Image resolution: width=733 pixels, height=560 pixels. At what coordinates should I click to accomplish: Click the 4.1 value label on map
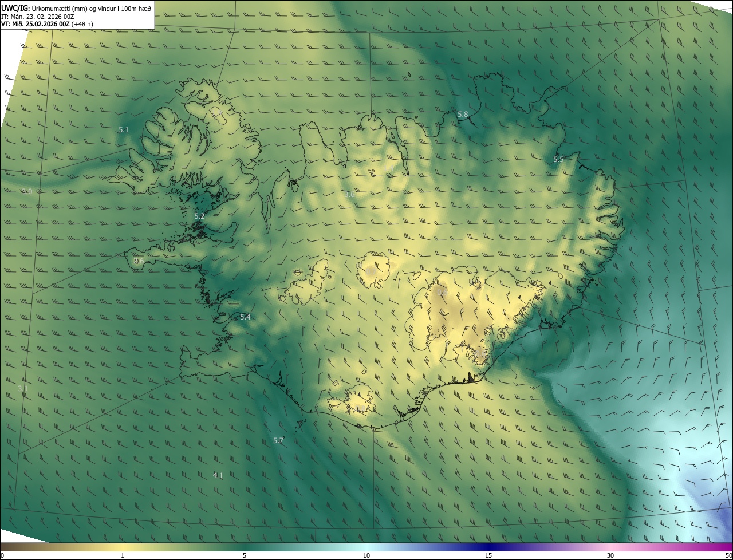tap(218, 475)
